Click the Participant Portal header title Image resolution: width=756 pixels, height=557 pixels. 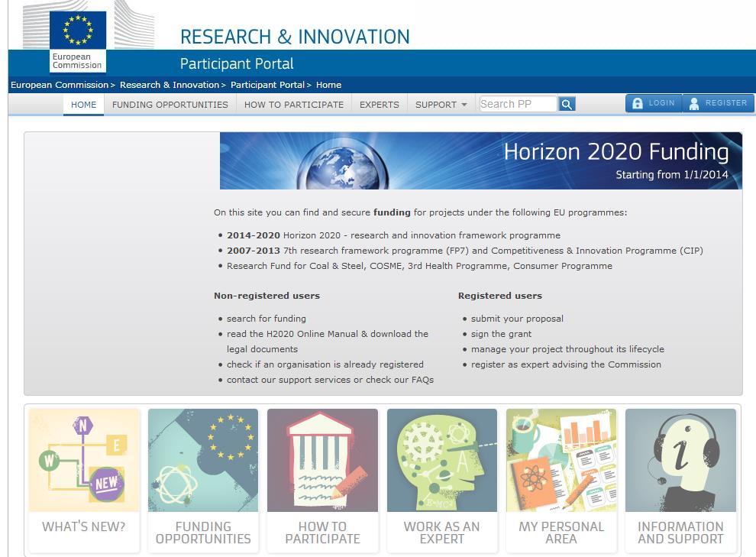(x=237, y=64)
